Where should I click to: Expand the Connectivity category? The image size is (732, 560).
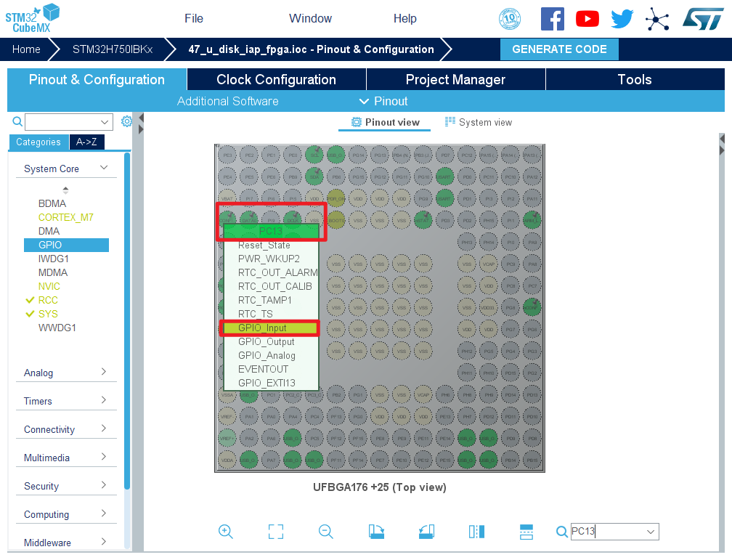65,429
